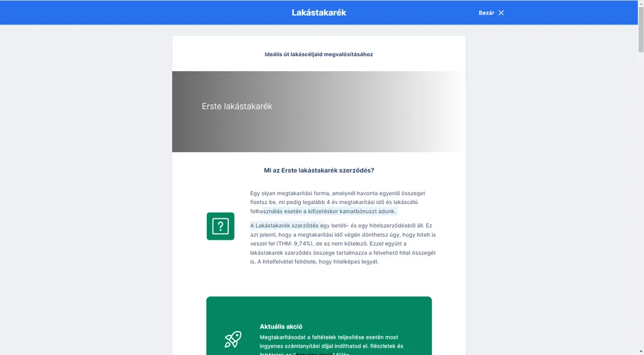Image resolution: width=644 pixels, height=355 pixels.
Task: Select the 'Ideális út lakáscéljaid megvalósításához' heading
Action: click(x=318, y=54)
